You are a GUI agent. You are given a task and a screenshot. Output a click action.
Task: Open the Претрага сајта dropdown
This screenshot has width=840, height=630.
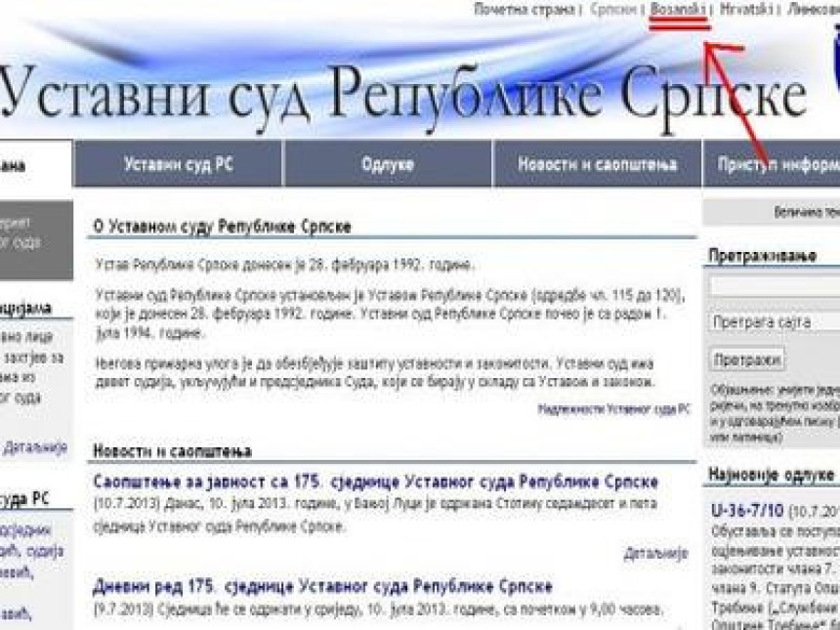tap(775, 322)
